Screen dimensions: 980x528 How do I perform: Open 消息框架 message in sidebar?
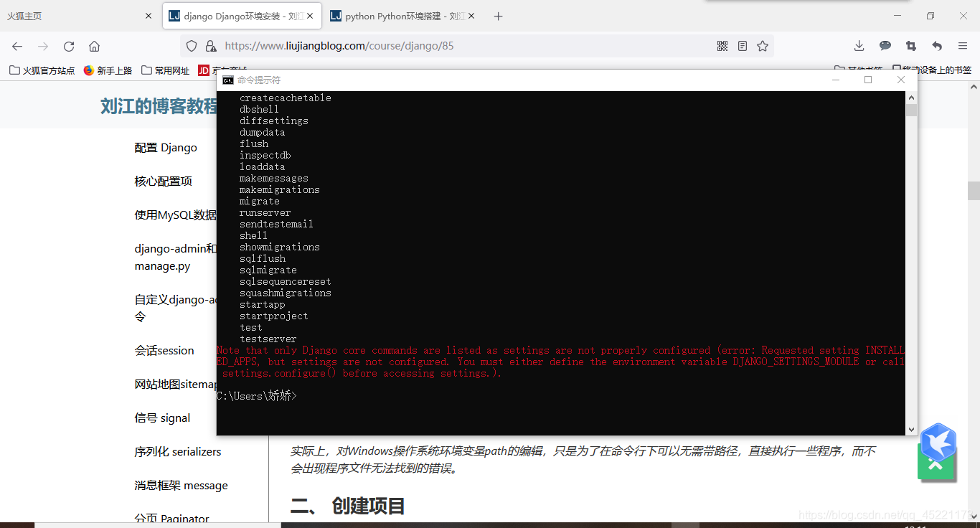tap(181, 486)
